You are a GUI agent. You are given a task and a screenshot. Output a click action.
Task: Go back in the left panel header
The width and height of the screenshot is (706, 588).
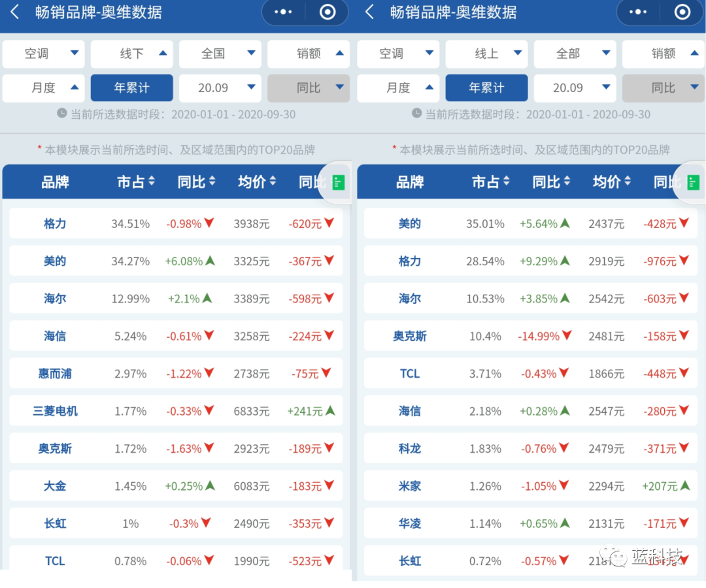coord(14,12)
